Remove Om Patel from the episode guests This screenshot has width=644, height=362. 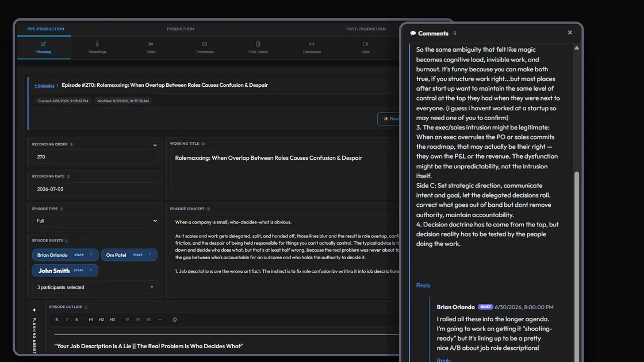click(150, 255)
